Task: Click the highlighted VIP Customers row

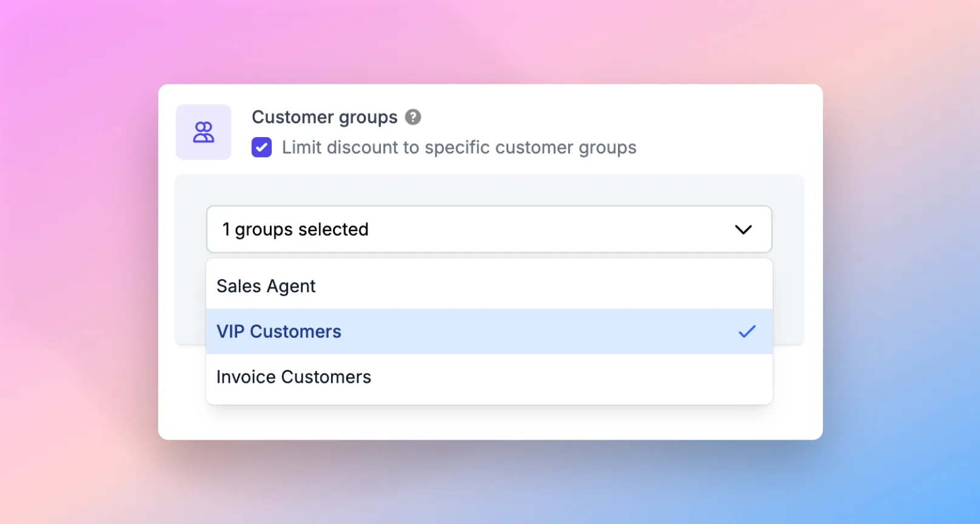Action: [x=489, y=331]
